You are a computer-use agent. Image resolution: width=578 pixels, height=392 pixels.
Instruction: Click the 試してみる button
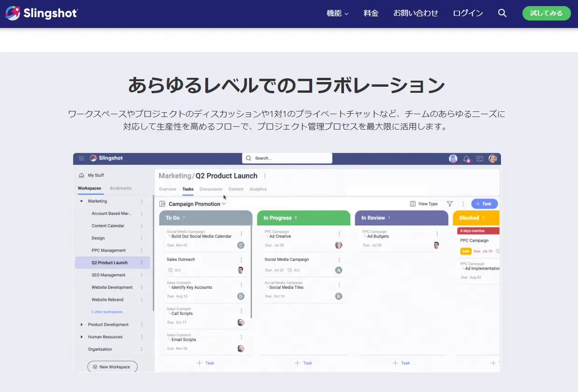click(546, 13)
